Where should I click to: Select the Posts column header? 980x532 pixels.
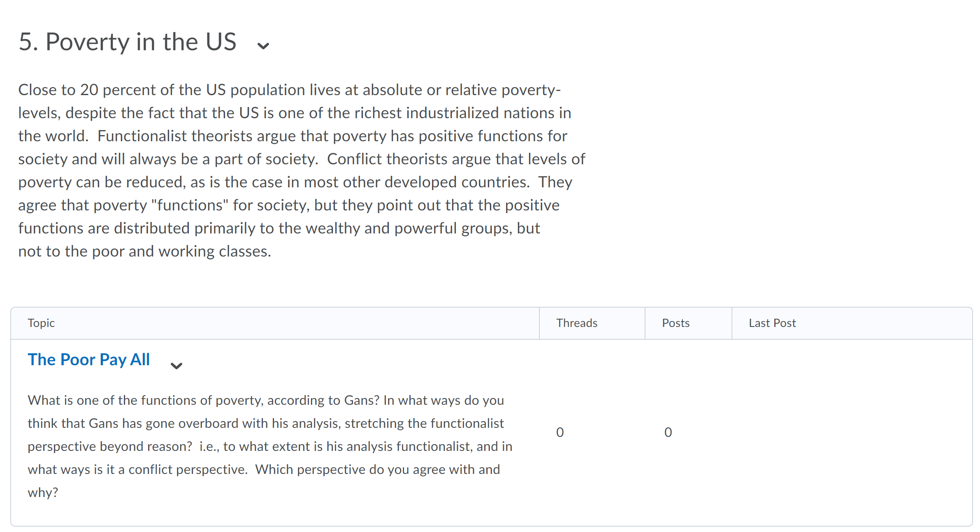[676, 323]
